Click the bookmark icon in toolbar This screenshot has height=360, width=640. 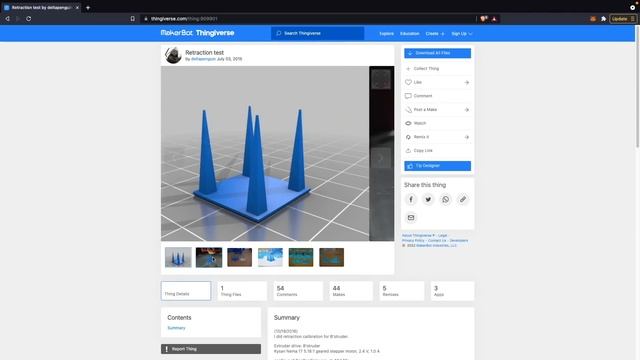coord(133,19)
